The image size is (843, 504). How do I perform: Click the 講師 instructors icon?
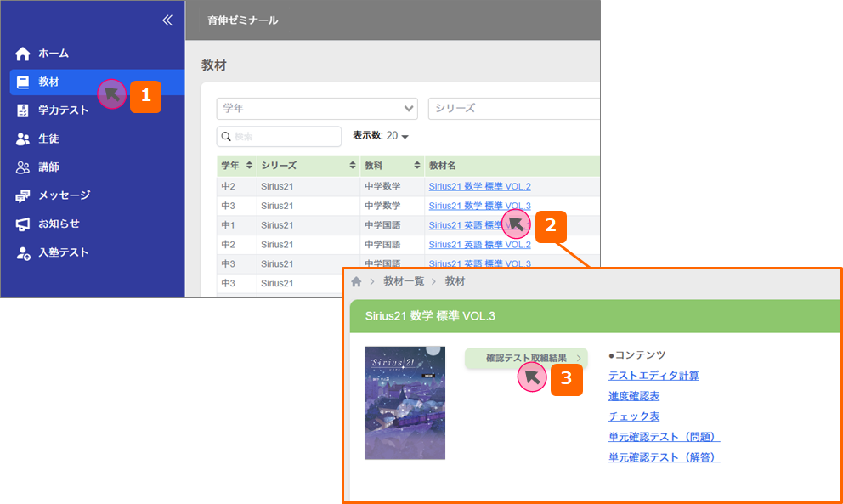pyautogui.click(x=23, y=167)
